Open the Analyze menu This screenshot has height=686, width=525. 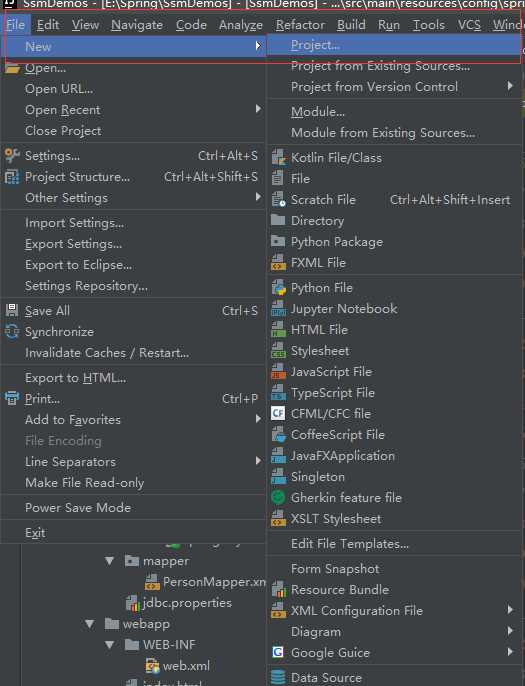[x=241, y=25]
